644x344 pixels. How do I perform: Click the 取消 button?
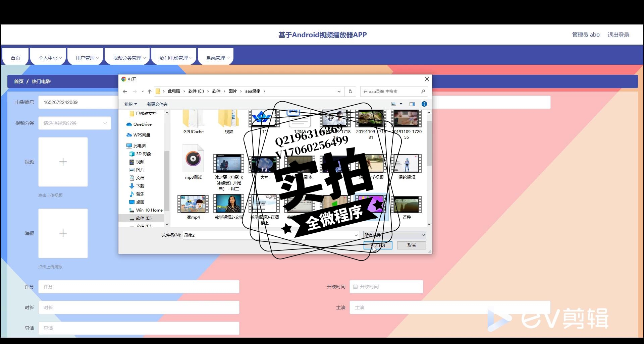tap(412, 245)
